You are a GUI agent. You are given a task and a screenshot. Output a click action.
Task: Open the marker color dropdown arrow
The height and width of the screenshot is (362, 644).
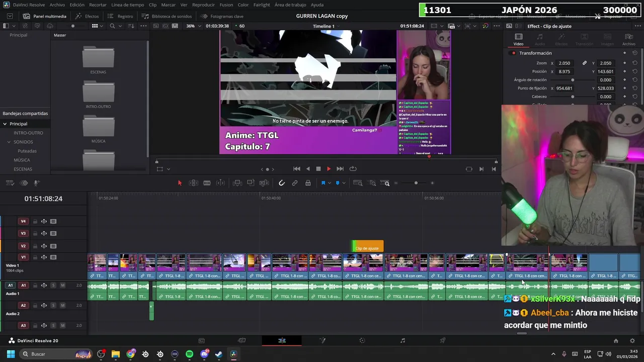(x=344, y=183)
